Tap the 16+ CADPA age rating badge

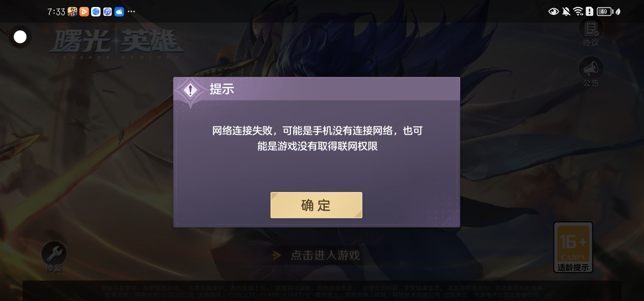point(573,247)
